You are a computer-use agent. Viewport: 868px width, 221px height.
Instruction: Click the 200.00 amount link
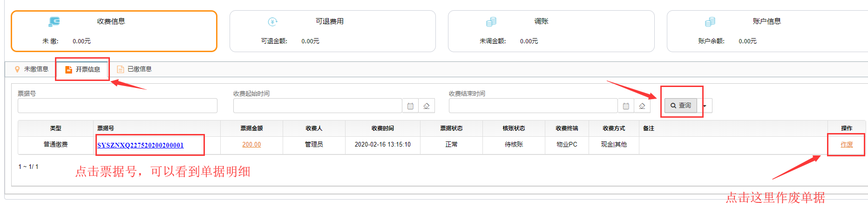(x=251, y=145)
